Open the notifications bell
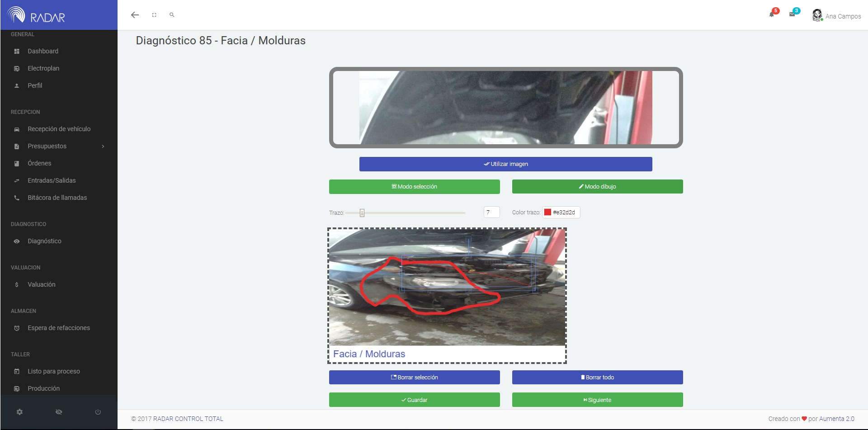This screenshot has width=868, height=430. 772,14
